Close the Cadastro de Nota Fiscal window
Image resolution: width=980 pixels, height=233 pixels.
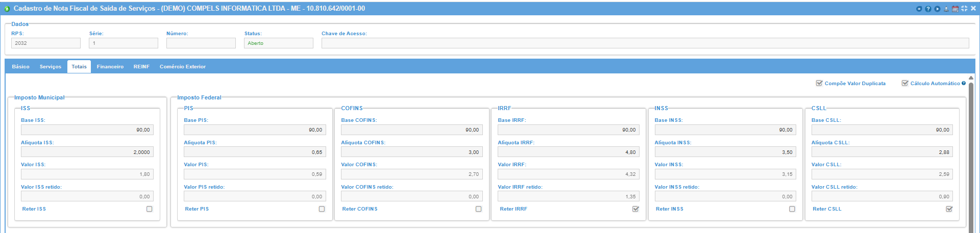973,9
